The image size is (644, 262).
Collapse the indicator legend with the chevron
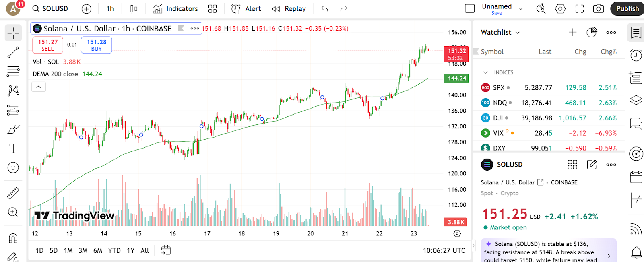[39, 87]
